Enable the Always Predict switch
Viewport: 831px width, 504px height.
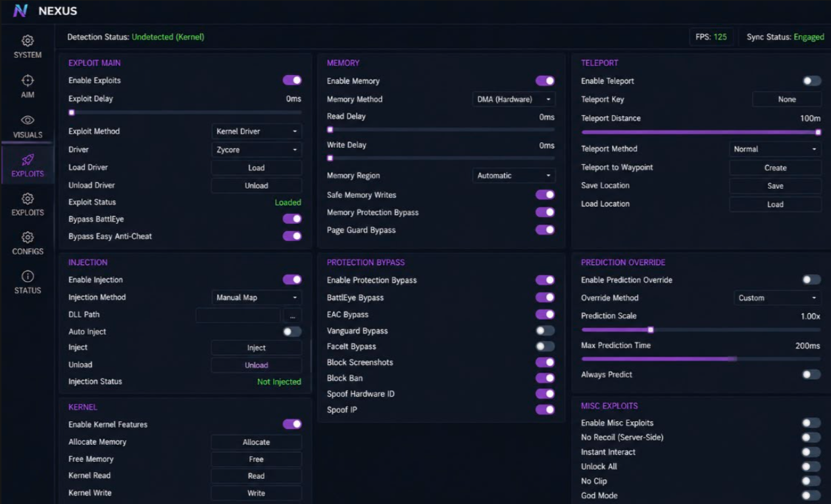click(811, 374)
